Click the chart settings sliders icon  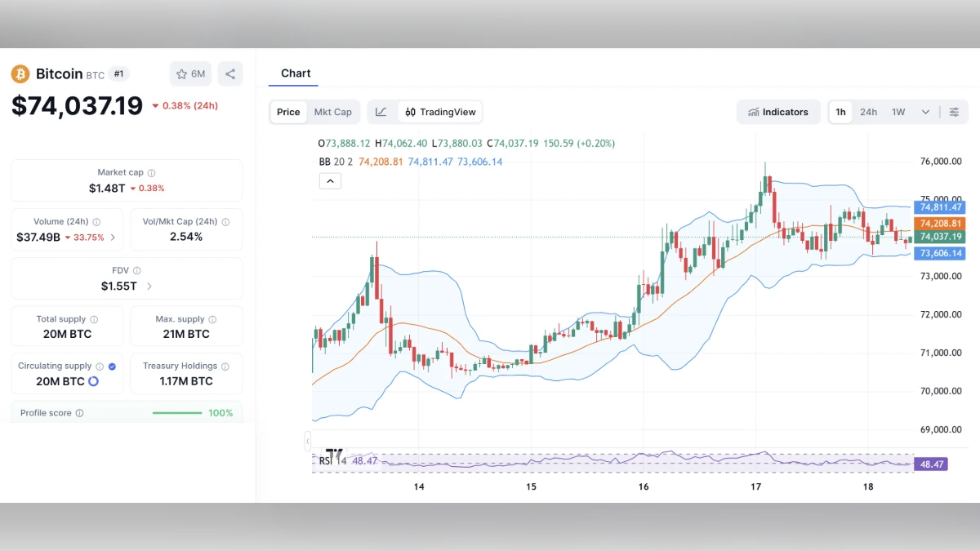click(x=954, y=112)
